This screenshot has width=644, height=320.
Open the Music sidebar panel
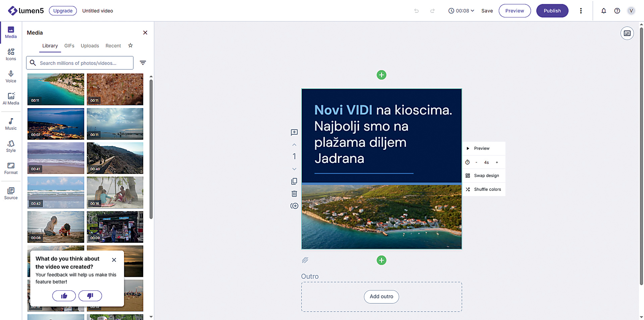click(11, 124)
